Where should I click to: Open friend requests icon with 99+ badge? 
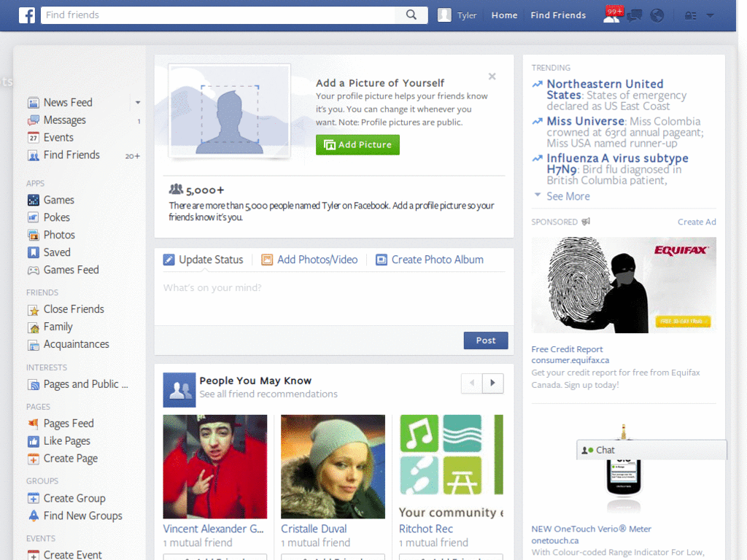click(612, 15)
